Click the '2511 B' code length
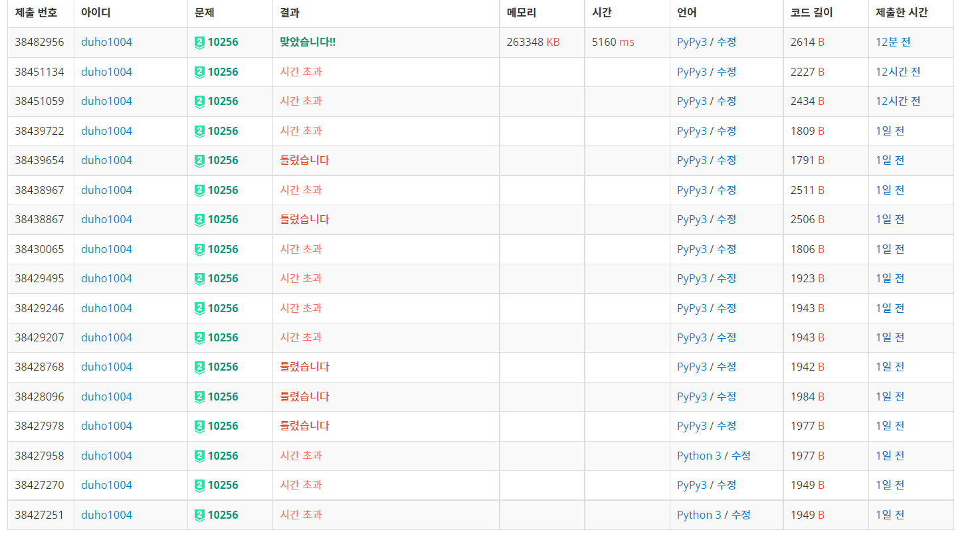Viewport: 980px width, 538px height. 807,190
